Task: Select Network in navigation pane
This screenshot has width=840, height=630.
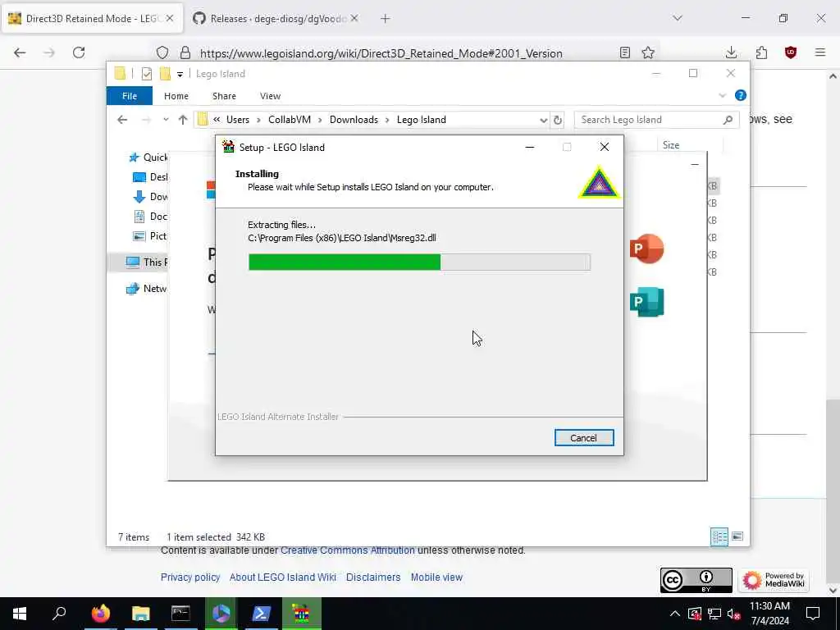Action: pyautogui.click(x=146, y=289)
